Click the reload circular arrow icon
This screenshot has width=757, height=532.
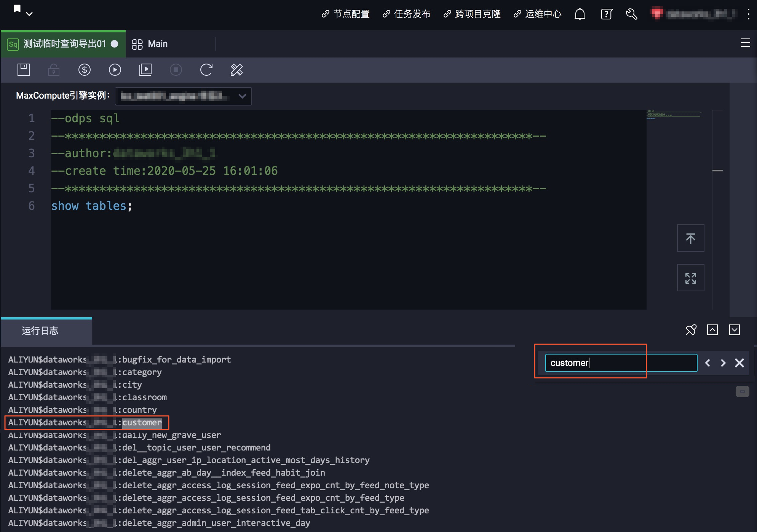(206, 70)
